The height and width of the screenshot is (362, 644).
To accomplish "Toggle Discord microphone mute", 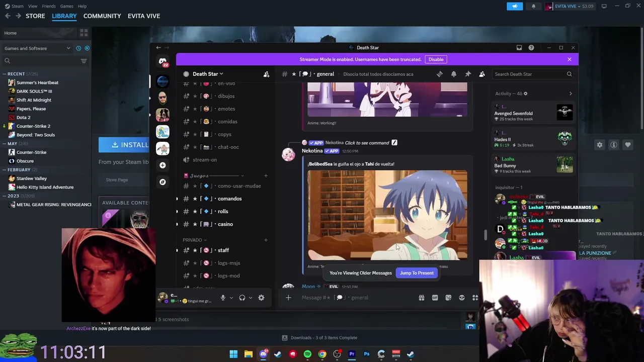I will click(x=223, y=298).
